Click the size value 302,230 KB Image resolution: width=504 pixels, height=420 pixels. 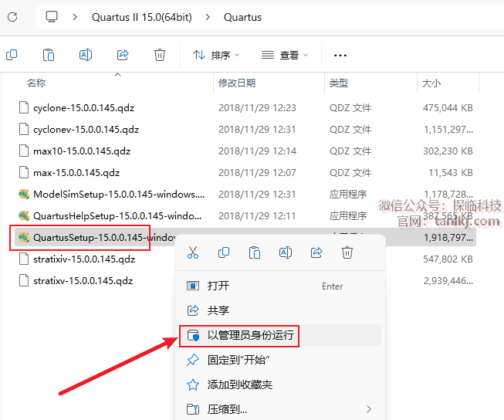[x=448, y=151]
